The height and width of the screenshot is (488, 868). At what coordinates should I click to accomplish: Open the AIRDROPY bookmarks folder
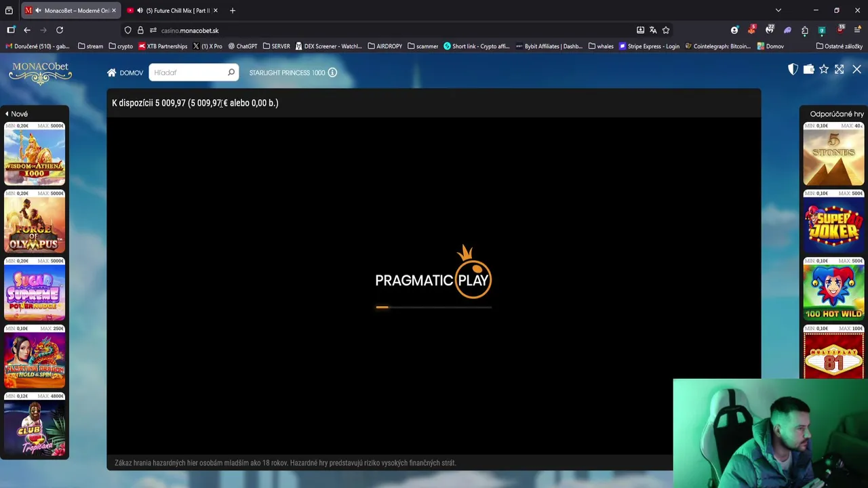click(385, 46)
